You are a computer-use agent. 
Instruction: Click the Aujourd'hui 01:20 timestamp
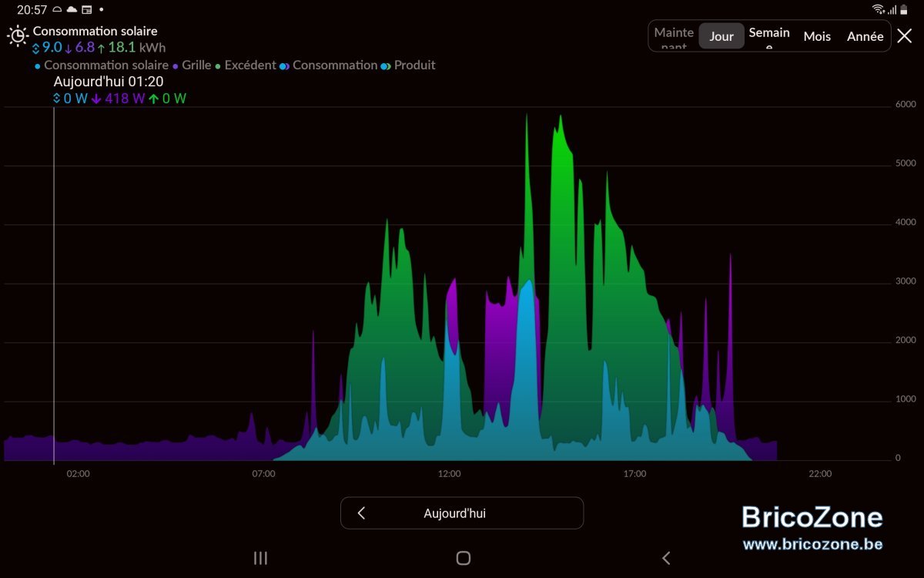(x=109, y=82)
